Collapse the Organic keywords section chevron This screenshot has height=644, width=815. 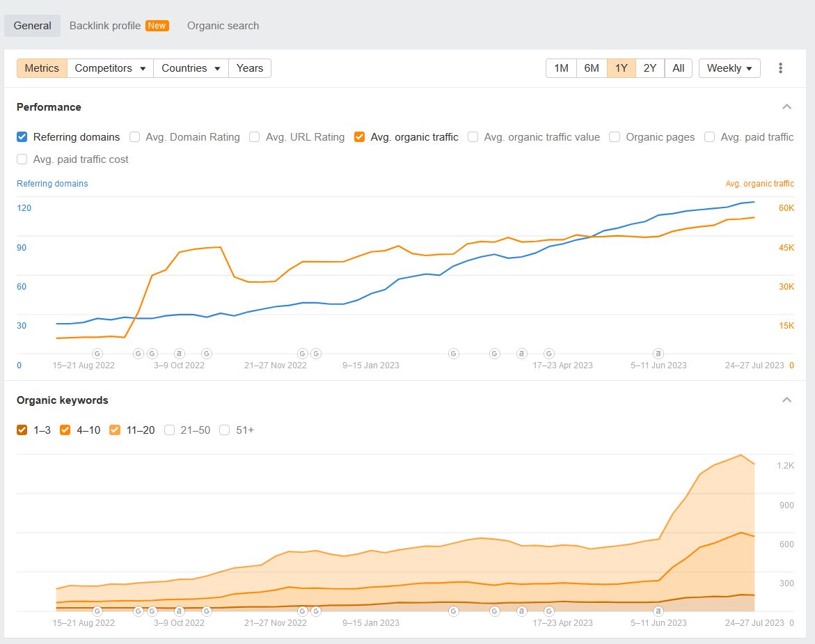click(x=786, y=400)
